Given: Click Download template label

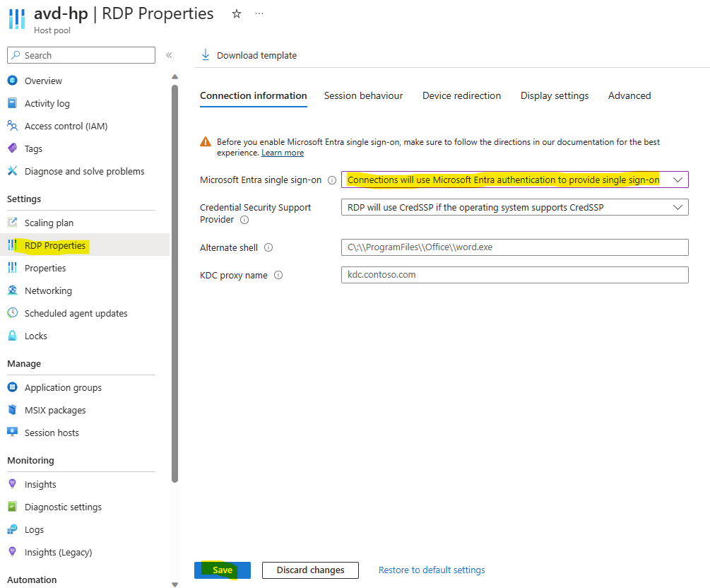Looking at the screenshot, I should tap(256, 55).
